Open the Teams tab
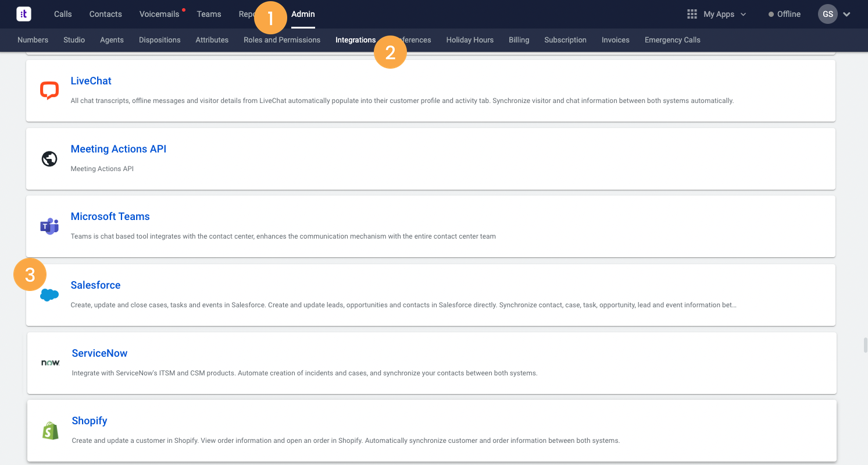 [209, 14]
